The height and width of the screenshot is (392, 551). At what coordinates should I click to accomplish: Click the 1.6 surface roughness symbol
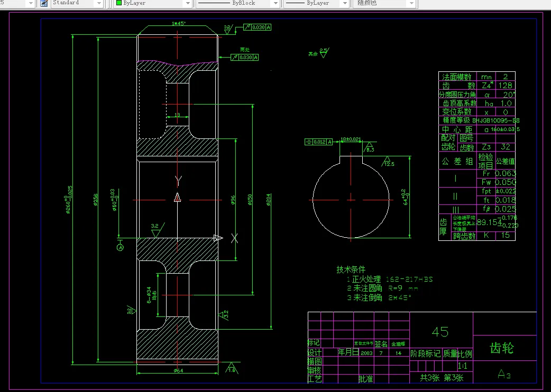[232, 368]
